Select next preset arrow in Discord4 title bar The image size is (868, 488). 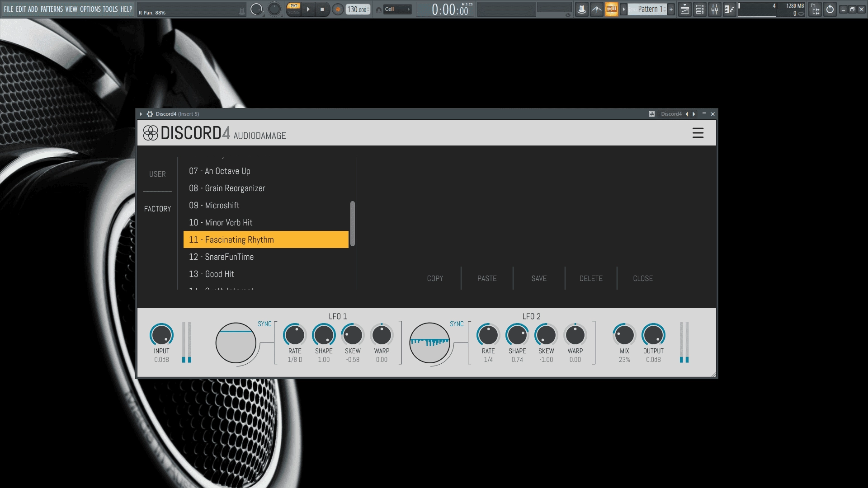coord(694,114)
